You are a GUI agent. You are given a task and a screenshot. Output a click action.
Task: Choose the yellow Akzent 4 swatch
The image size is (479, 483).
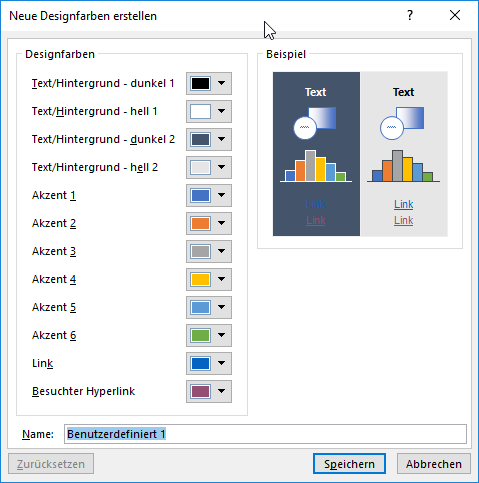click(x=200, y=279)
